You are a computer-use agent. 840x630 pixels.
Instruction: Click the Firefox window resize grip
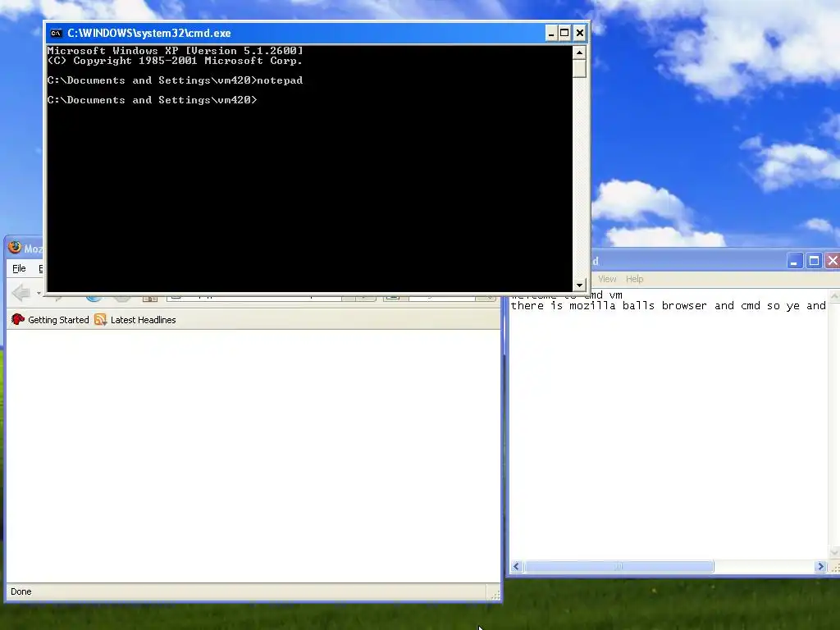point(495,594)
